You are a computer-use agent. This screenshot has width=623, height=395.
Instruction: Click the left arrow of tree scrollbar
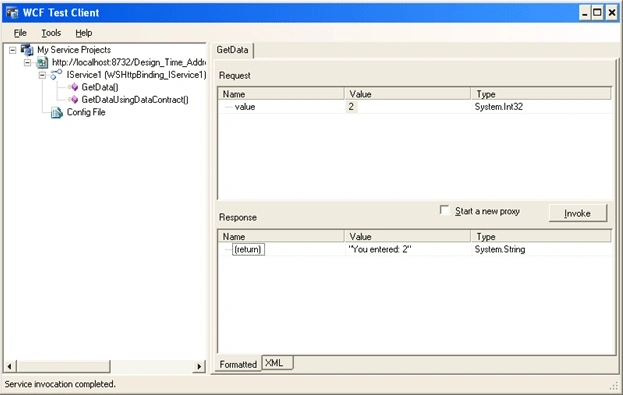[x=9, y=366]
